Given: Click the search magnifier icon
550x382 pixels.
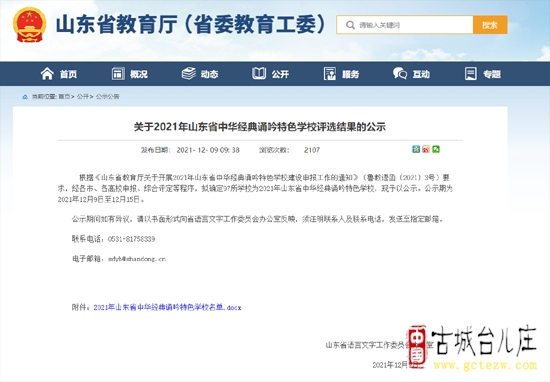Looking at the screenshot, I should (x=350, y=25).
